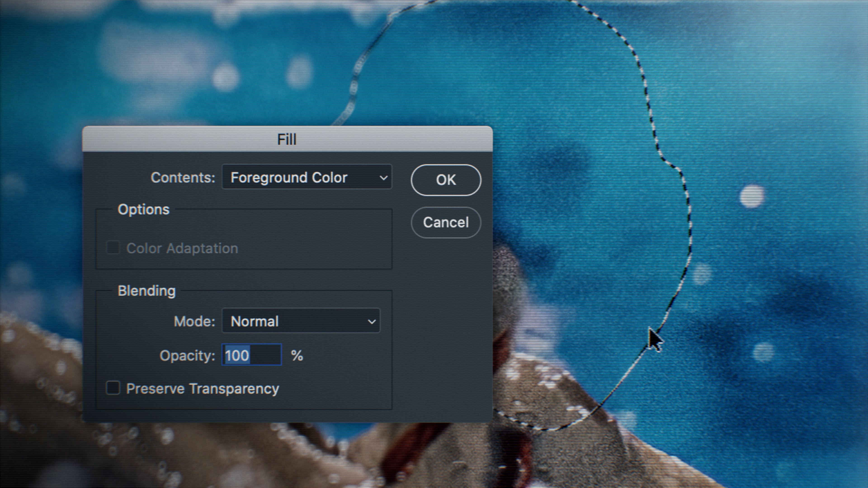This screenshot has height=488, width=868.
Task: Click the Mode label in Blending
Action: [194, 322]
